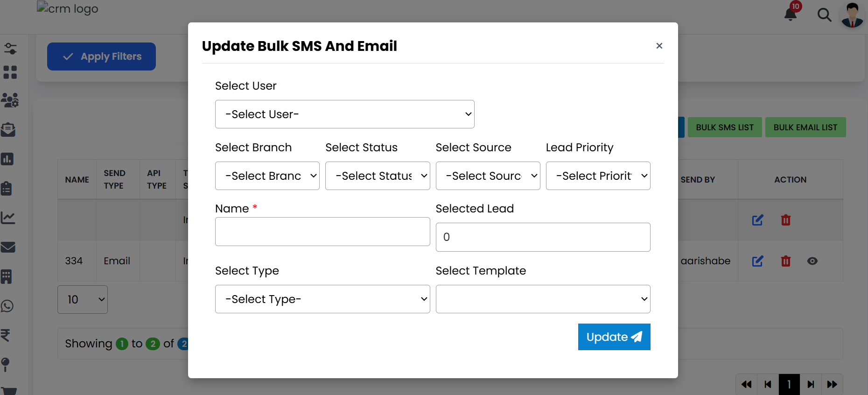Open the Lead Priority dropdown
Screen dimensions: 868x395
pyautogui.click(x=598, y=176)
